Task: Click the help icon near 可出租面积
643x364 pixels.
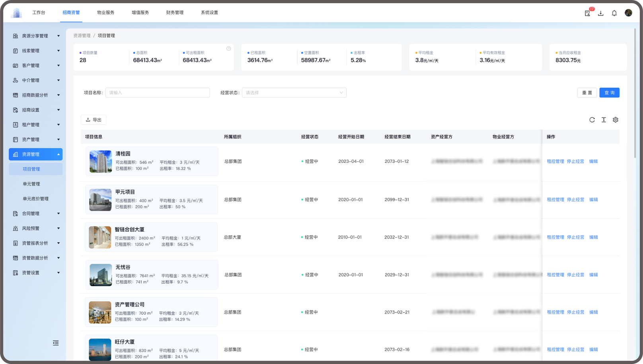Action: pos(228,48)
